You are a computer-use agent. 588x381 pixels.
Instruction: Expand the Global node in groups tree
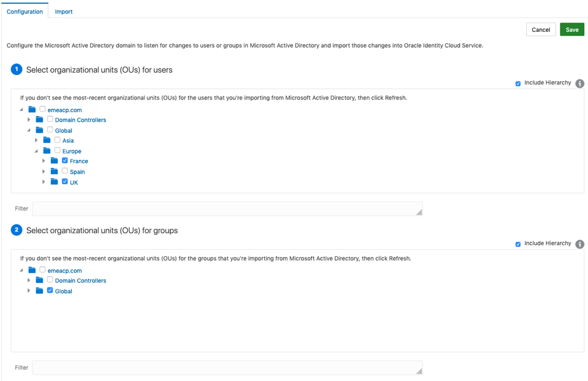tap(29, 291)
